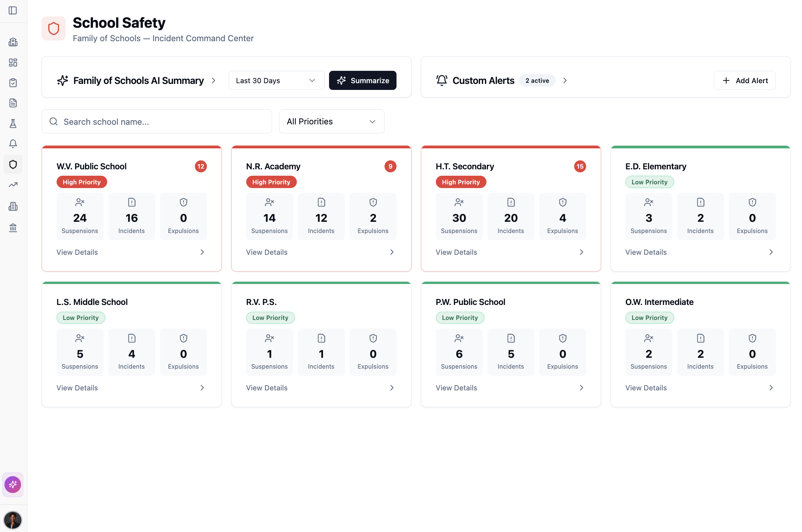Open notifications via the bell icon

click(x=13, y=143)
